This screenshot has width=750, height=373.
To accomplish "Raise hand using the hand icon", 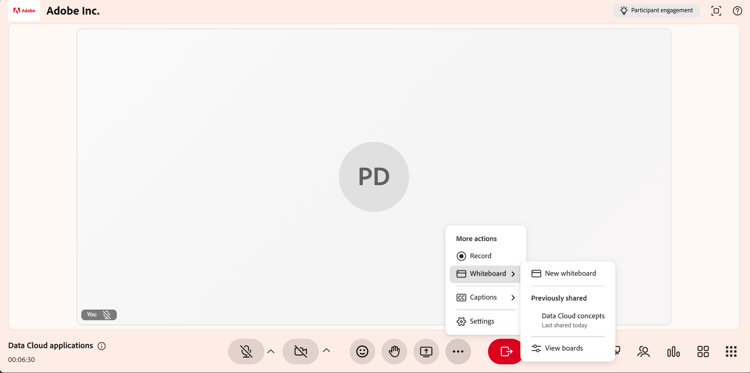I will coord(394,351).
